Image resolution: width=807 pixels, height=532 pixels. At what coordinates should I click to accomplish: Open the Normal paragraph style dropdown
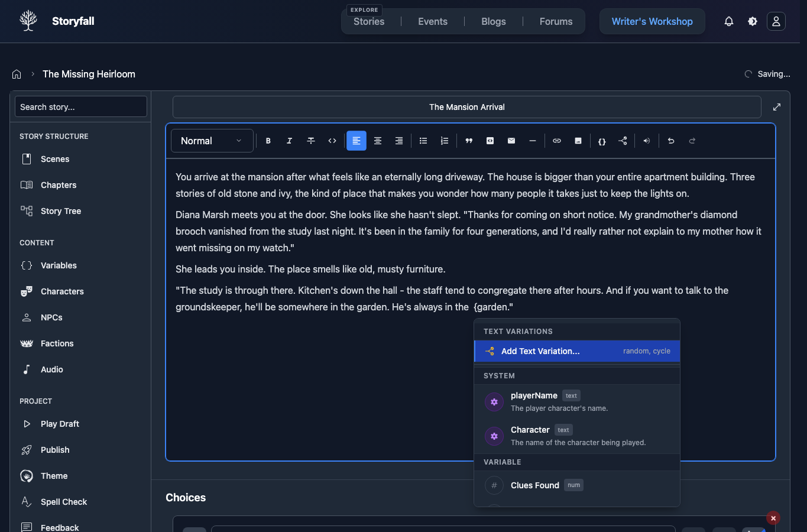212,141
